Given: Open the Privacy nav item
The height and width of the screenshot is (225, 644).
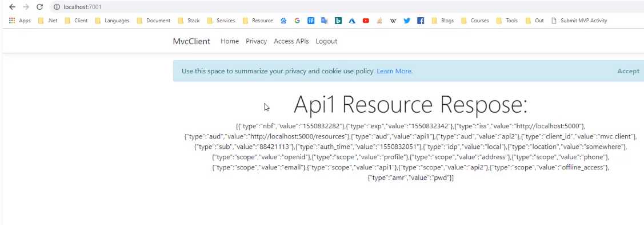Looking at the screenshot, I should click(256, 41).
